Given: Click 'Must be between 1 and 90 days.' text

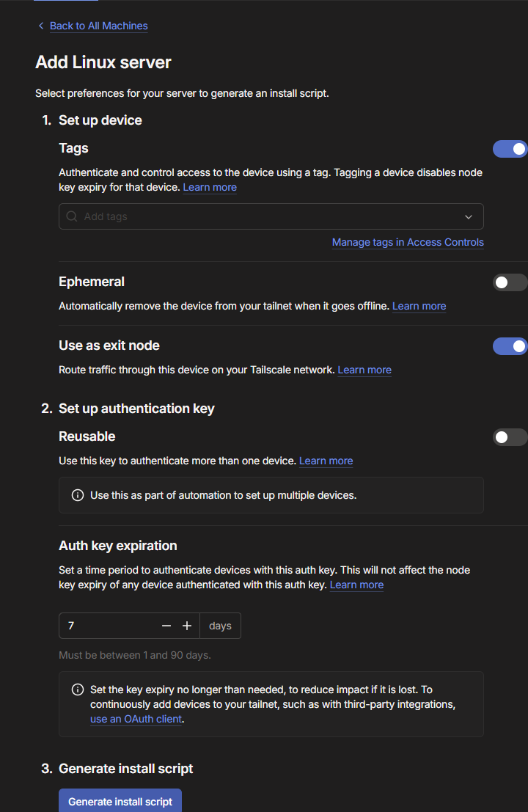Looking at the screenshot, I should point(135,655).
